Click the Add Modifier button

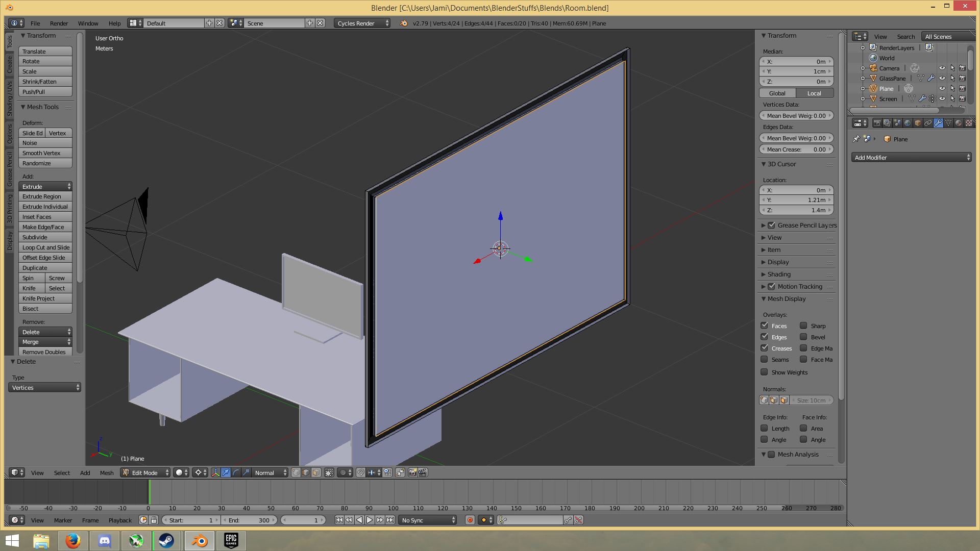point(912,157)
